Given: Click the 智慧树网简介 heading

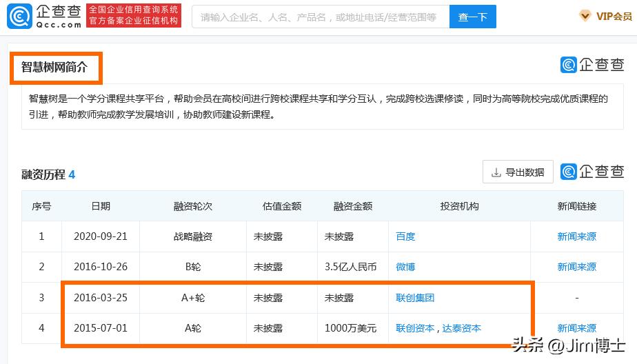Looking at the screenshot, I should [54, 67].
